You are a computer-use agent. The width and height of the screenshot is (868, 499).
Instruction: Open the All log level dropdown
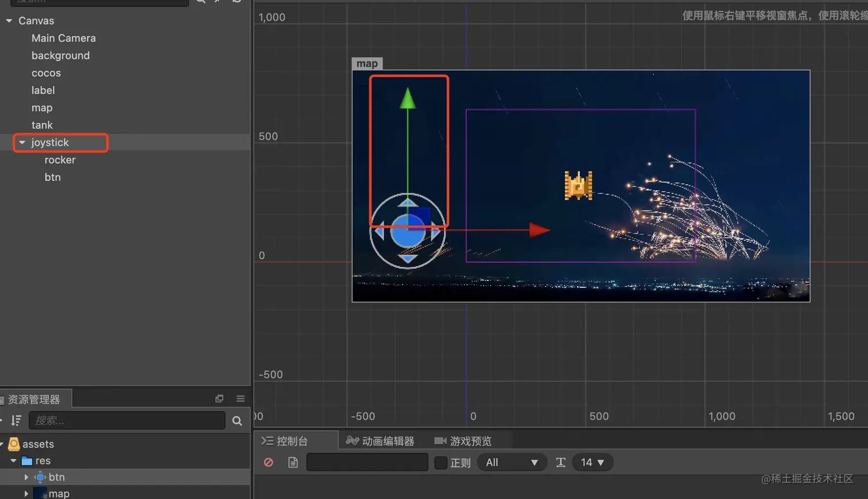tap(511, 462)
